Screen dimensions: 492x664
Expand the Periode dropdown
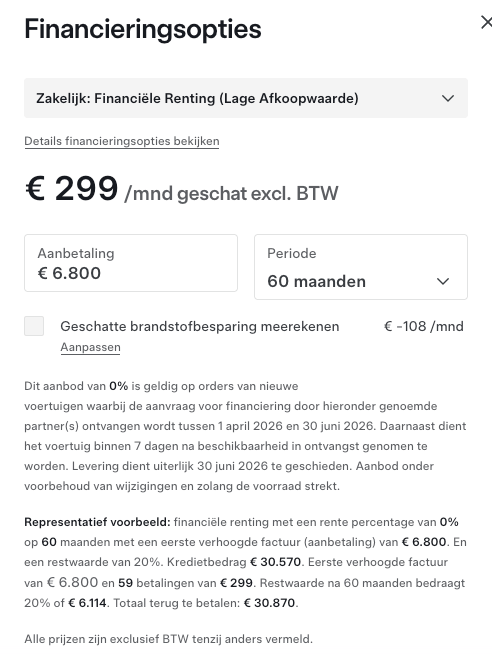click(x=361, y=267)
